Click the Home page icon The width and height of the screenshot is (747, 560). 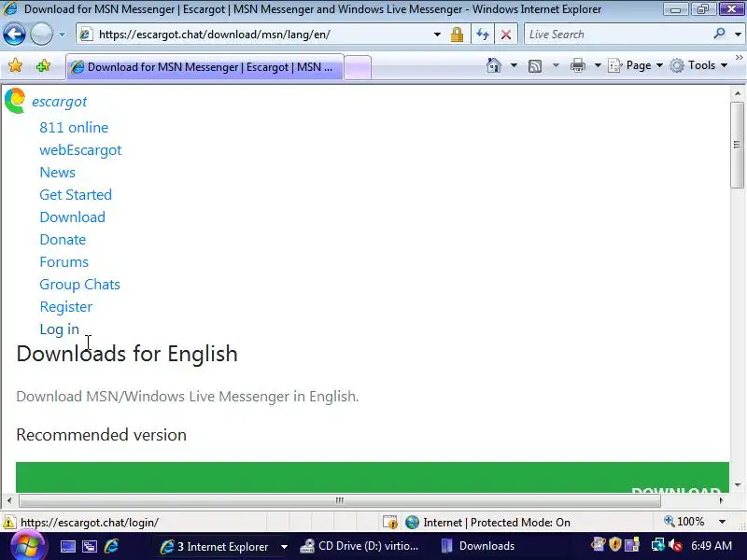[x=494, y=65]
